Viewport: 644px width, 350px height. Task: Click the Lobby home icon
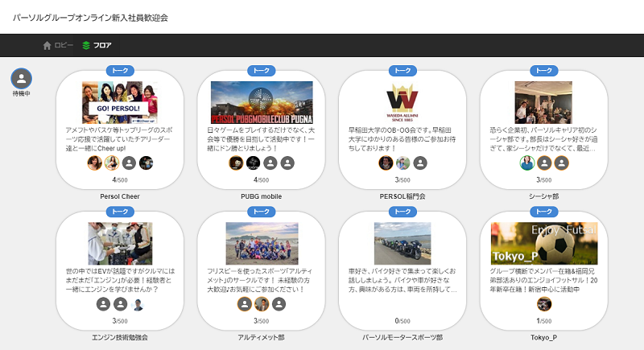(x=47, y=45)
